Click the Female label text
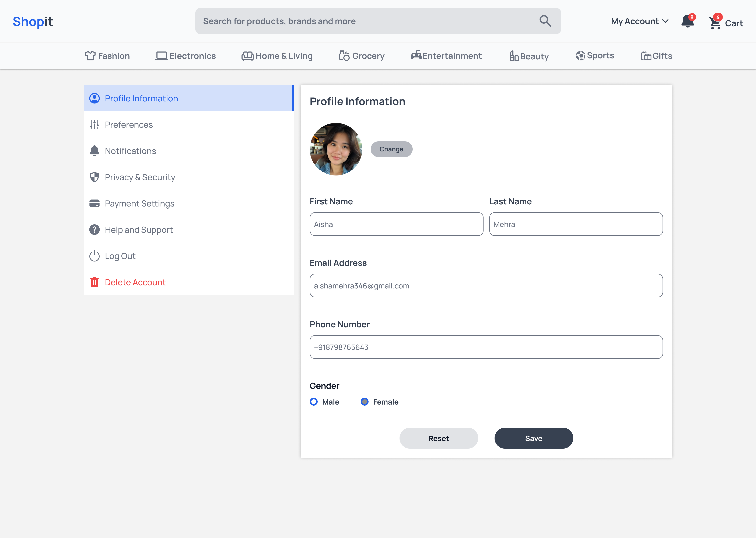 pos(386,402)
